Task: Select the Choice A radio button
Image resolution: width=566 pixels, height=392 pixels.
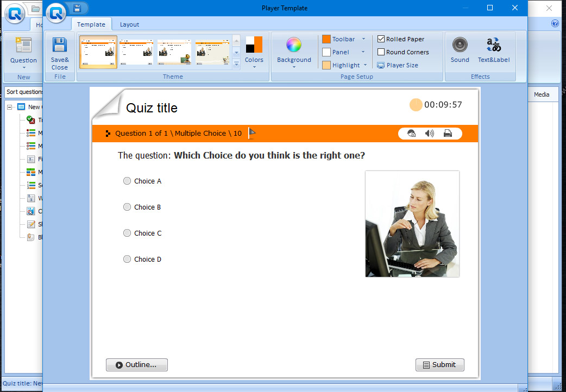Action: click(x=127, y=181)
